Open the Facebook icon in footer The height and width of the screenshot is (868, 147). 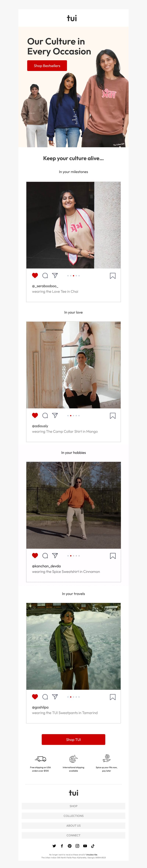tap(62, 846)
